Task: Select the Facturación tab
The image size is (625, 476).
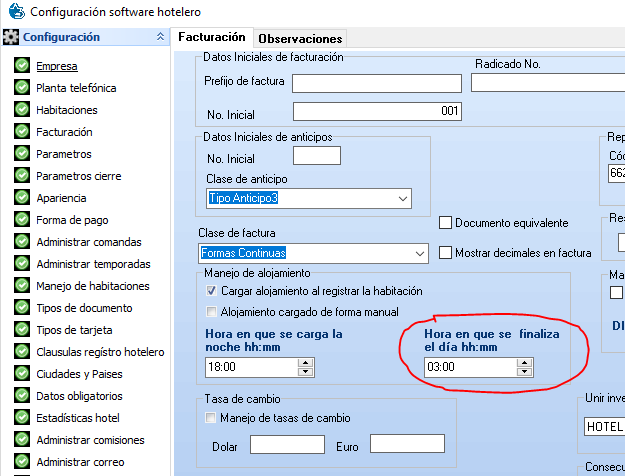Action: click(211, 37)
